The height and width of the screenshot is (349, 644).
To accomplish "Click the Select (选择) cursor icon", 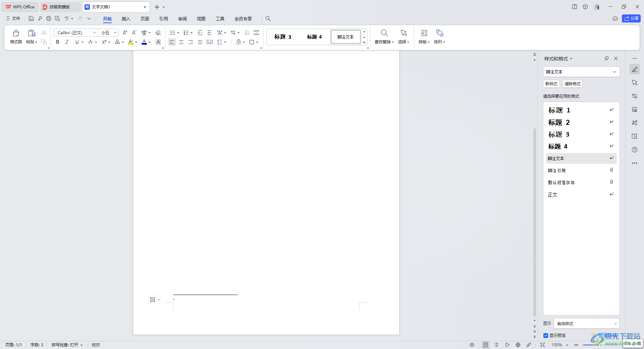I will (404, 33).
